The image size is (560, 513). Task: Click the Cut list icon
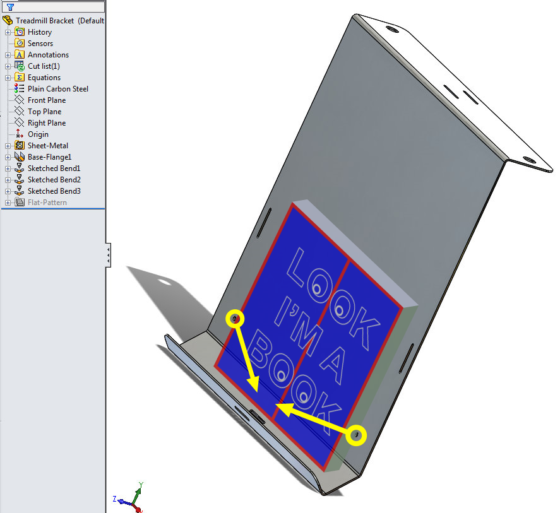click(x=19, y=66)
